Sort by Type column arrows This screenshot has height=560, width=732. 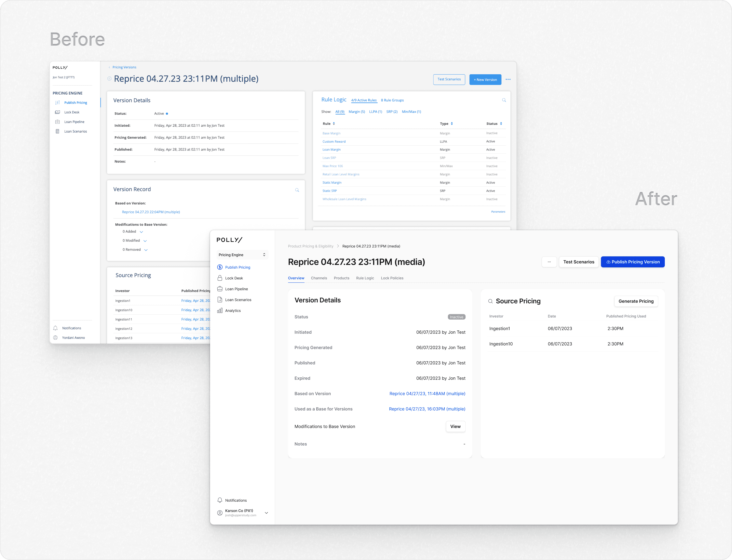click(452, 124)
